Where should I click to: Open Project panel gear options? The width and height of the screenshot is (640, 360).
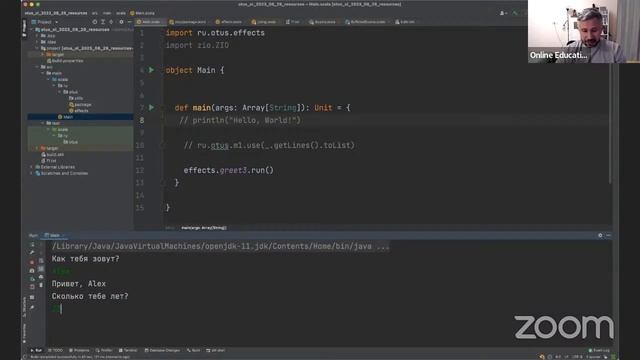[121, 22]
